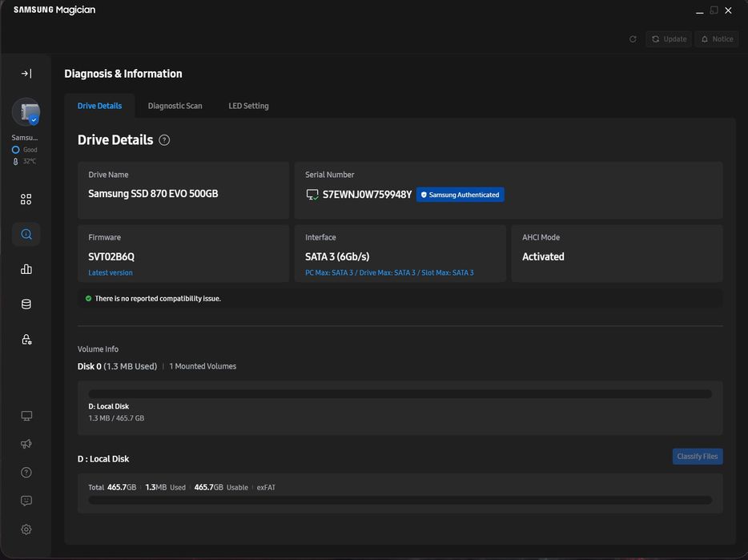
Task: Switch to the LED Setting tab
Action: point(248,106)
